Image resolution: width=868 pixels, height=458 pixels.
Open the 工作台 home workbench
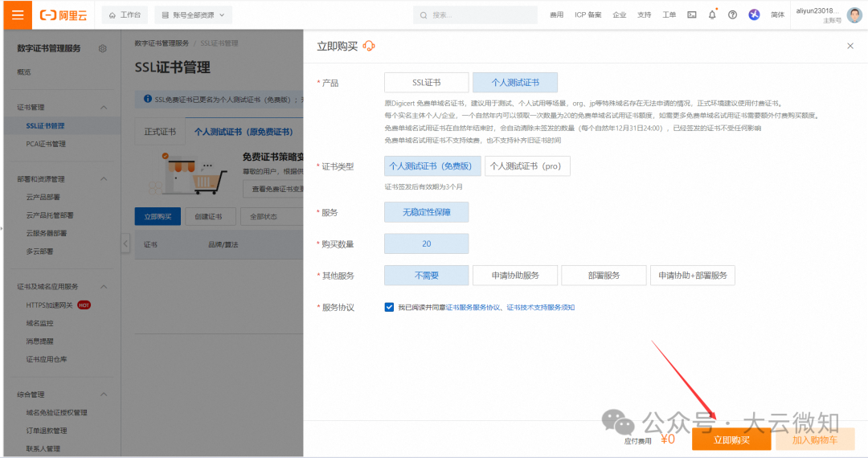(125, 15)
